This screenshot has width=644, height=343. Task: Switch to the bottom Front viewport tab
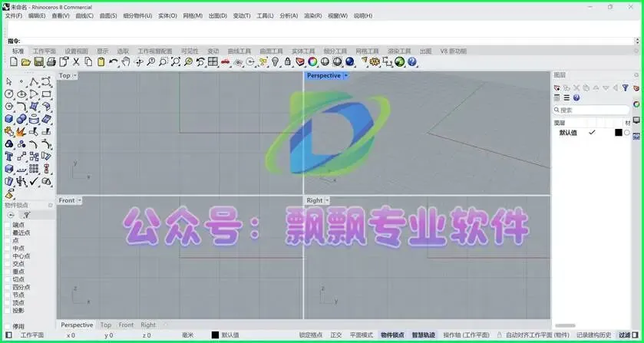[x=126, y=325]
